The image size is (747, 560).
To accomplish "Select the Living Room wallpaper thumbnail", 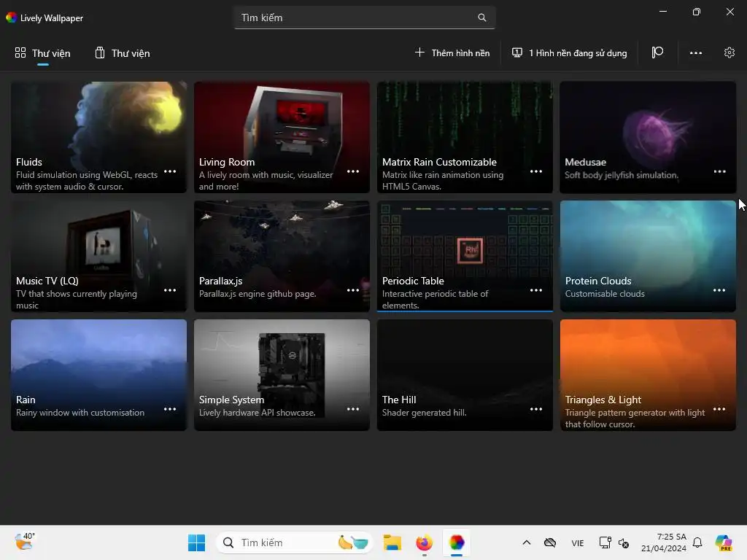I will [x=282, y=137].
